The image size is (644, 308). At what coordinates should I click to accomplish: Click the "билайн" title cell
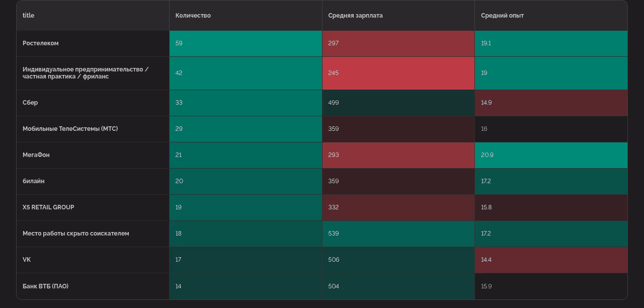34,181
